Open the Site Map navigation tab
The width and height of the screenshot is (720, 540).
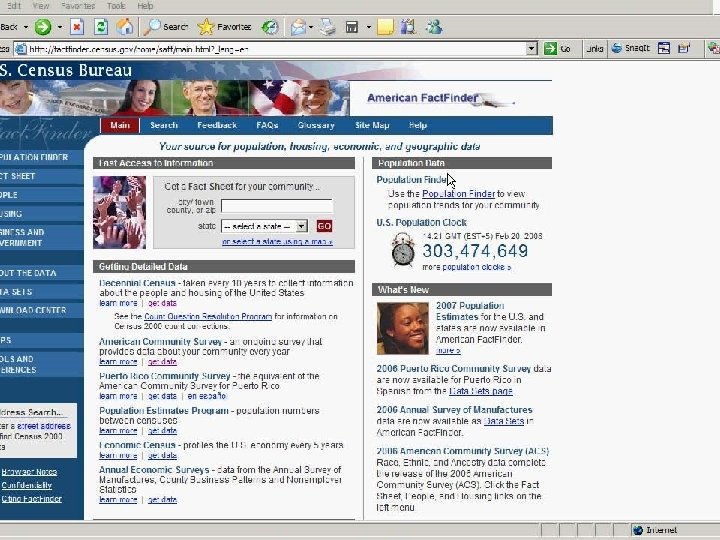click(x=372, y=125)
